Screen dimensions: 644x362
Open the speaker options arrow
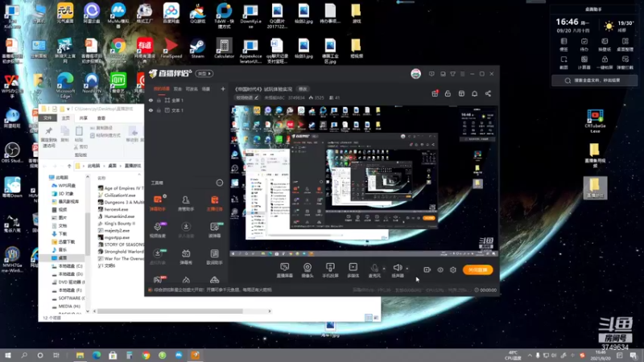[407, 269]
